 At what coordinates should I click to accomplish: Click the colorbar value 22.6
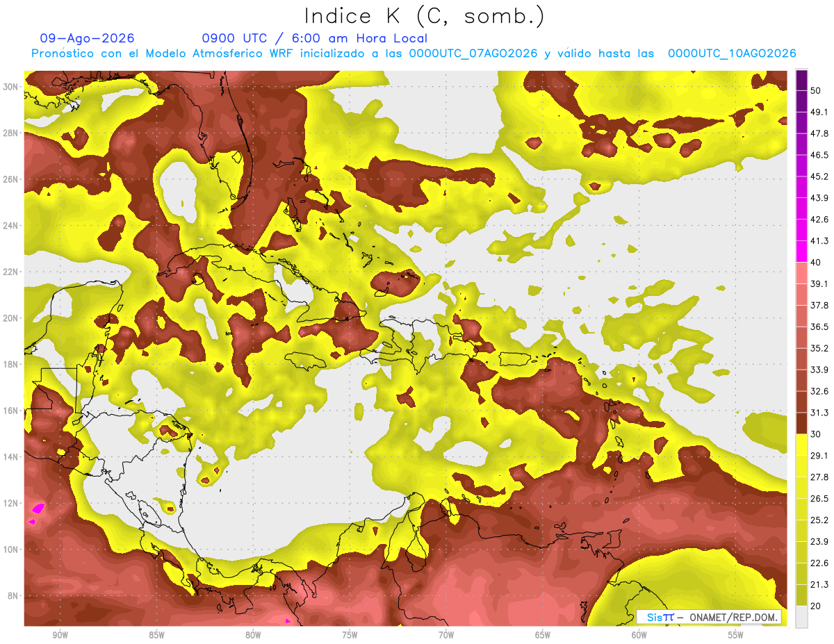819,563
